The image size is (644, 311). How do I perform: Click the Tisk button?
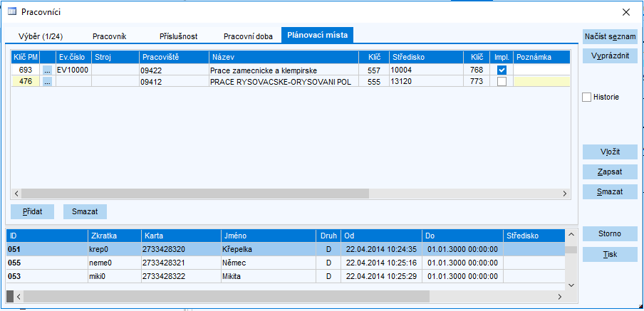[x=610, y=254]
